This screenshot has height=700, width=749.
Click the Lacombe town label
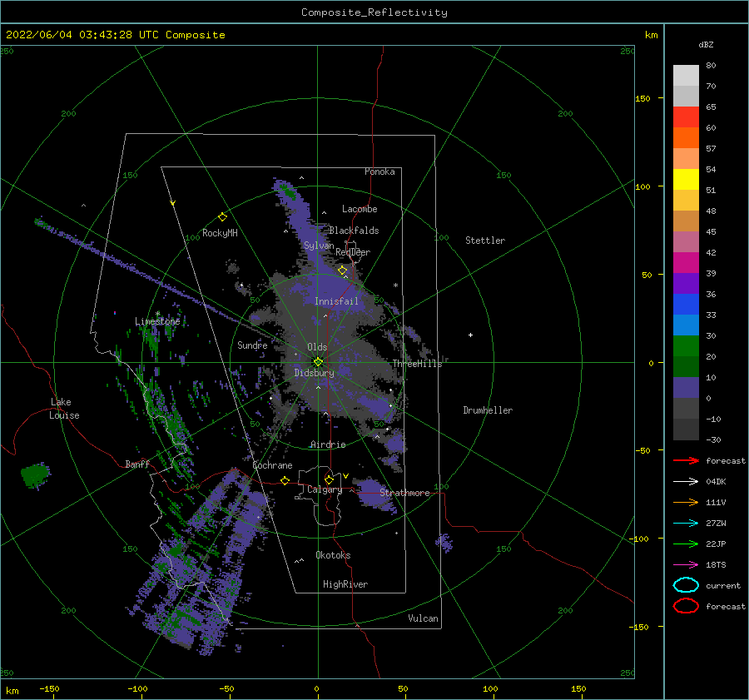360,209
